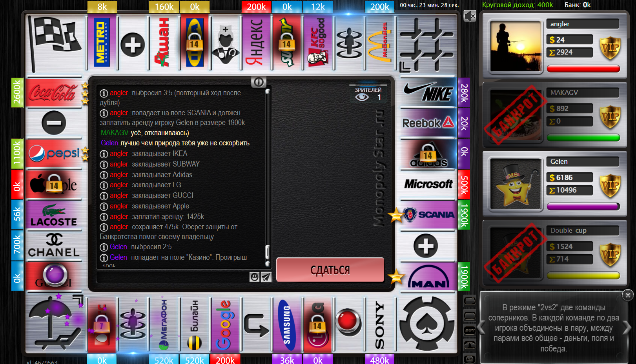Select the Reebok property field
The height and width of the screenshot is (364, 636).
(x=428, y=123)
